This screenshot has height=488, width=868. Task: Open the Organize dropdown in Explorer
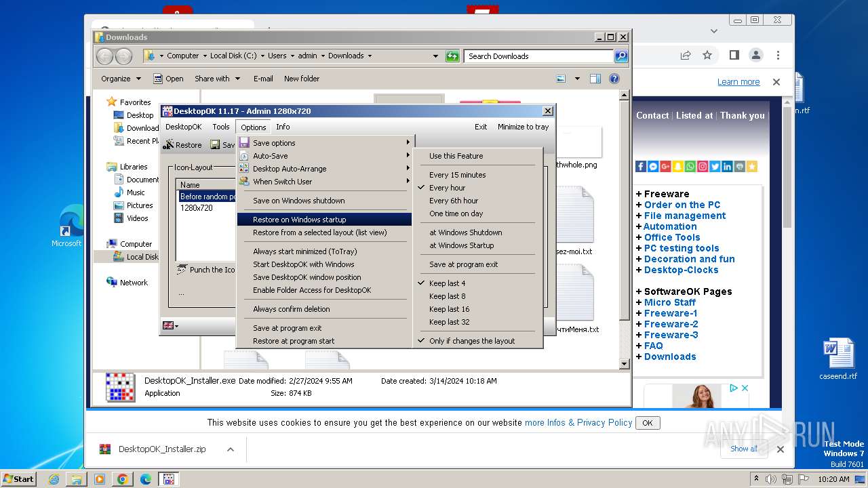[x=121, y=79]
